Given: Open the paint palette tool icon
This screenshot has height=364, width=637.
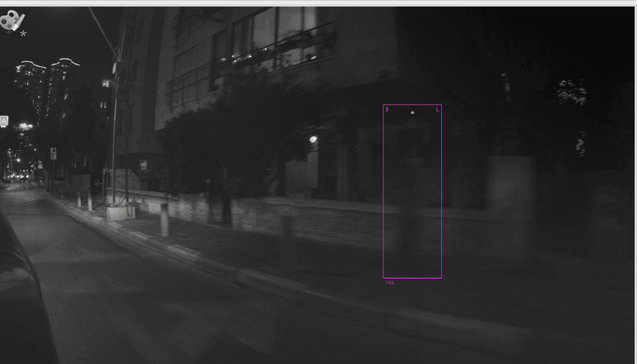Looking at the screenshot, I should 12,21.
